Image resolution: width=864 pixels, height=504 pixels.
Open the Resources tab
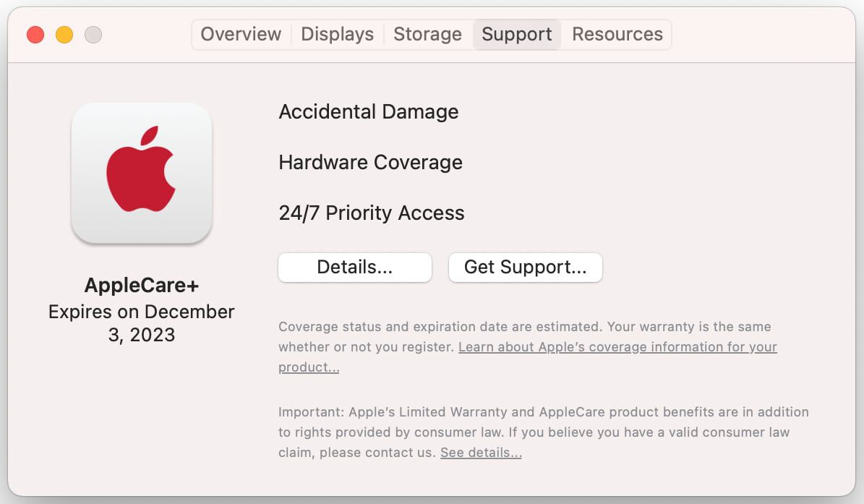point(617,34)
